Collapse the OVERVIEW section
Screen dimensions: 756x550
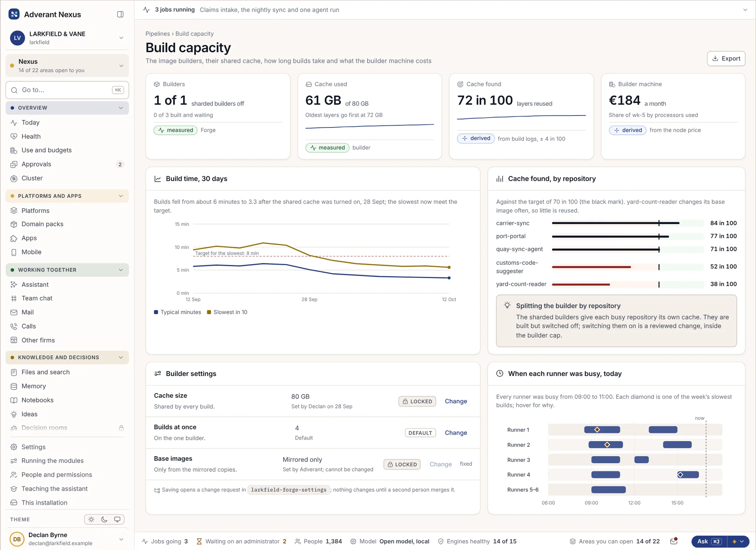click(x=67, y=108)
